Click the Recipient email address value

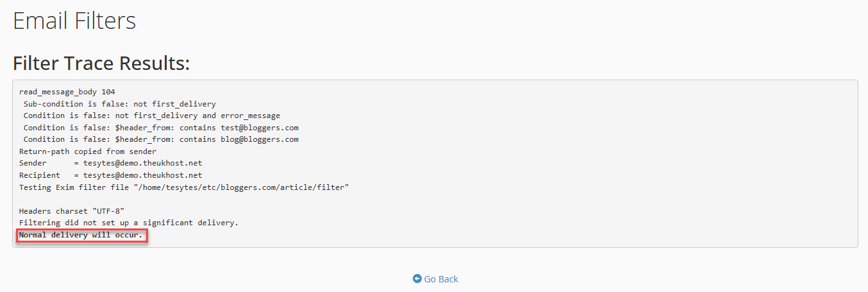click(x=143, y=175)
